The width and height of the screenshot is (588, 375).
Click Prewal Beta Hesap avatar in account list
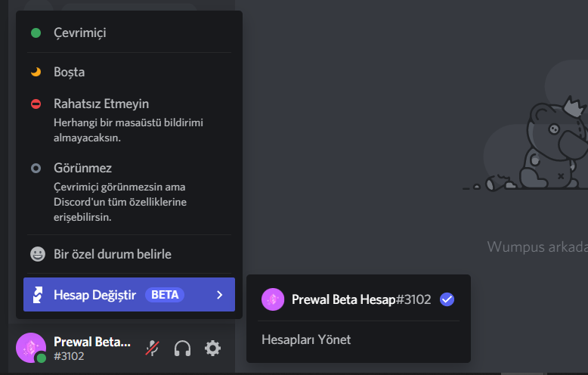coord(273,299)
